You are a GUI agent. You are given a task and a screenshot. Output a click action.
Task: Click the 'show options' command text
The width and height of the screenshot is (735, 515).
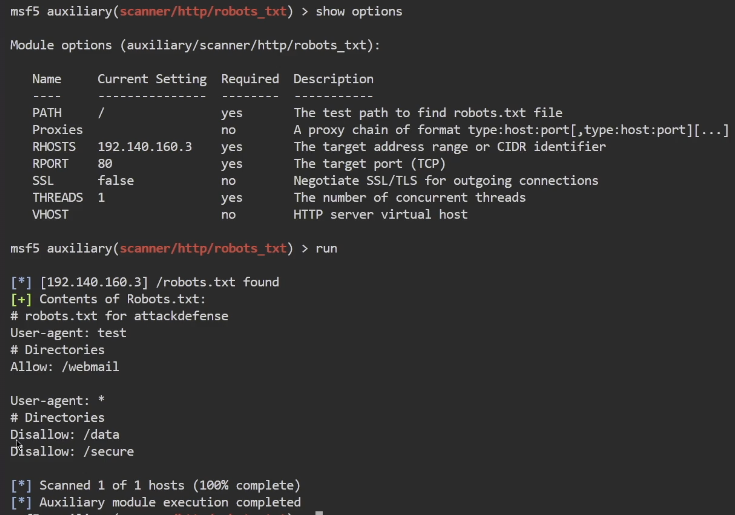(359, 11)
